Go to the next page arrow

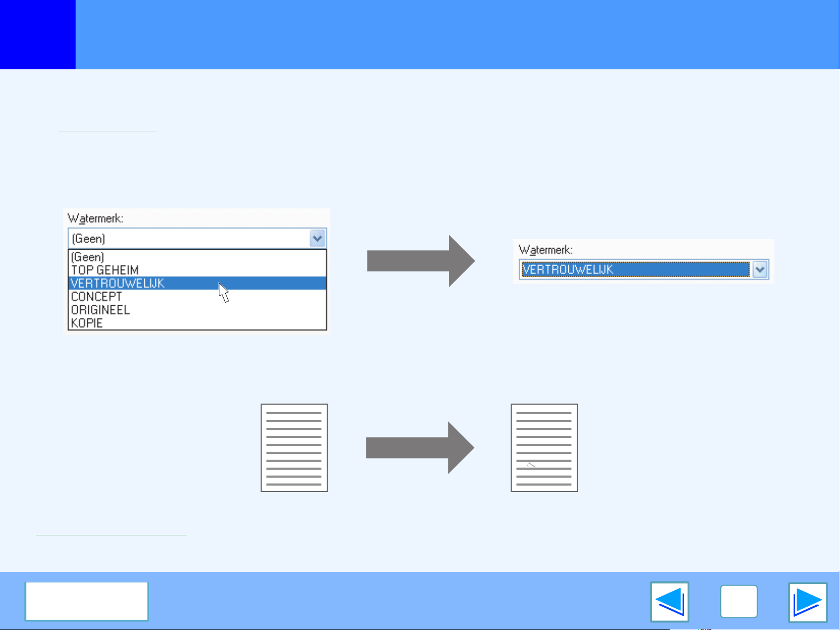click(807, 602)
